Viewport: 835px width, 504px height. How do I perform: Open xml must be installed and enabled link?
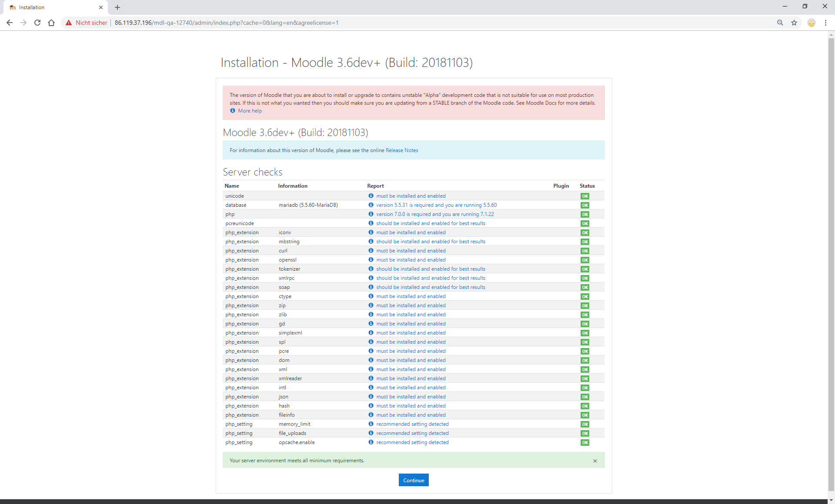pos(411,369)
